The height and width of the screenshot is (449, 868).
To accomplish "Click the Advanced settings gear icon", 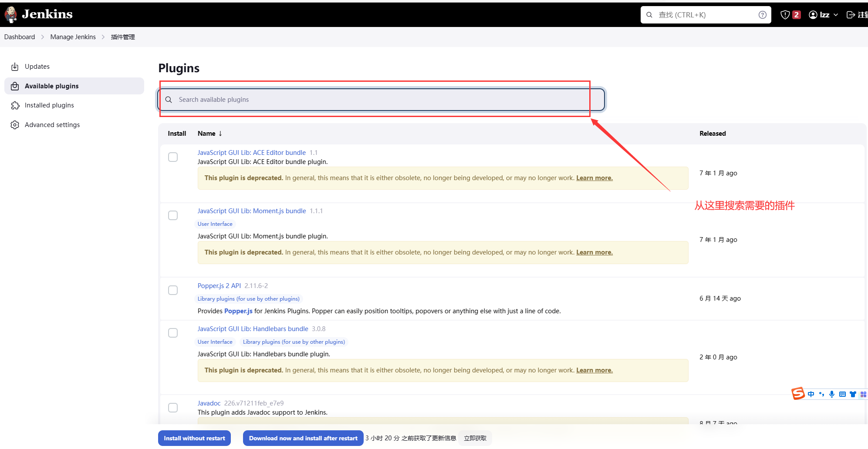I will 15,125.
